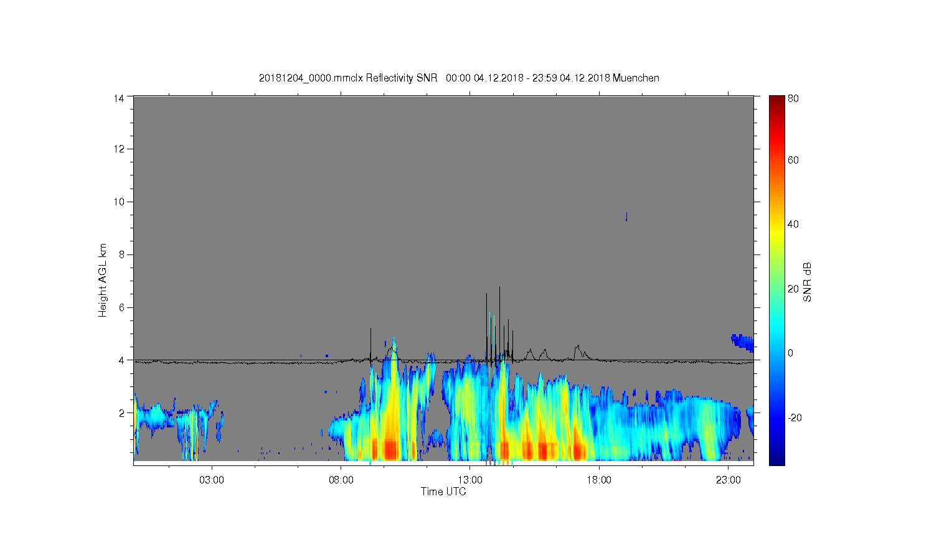The height and width of the screenshot is (560, 934).
Task: Click the height tick label 10
Action: pyautogui.click(x=120, y=202)
